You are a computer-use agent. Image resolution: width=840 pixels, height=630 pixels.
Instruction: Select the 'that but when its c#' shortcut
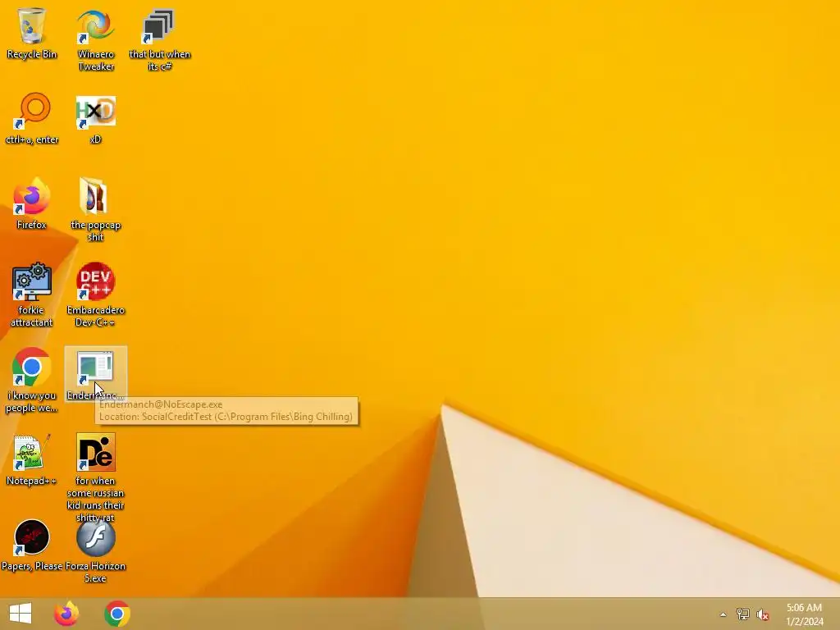159,39
